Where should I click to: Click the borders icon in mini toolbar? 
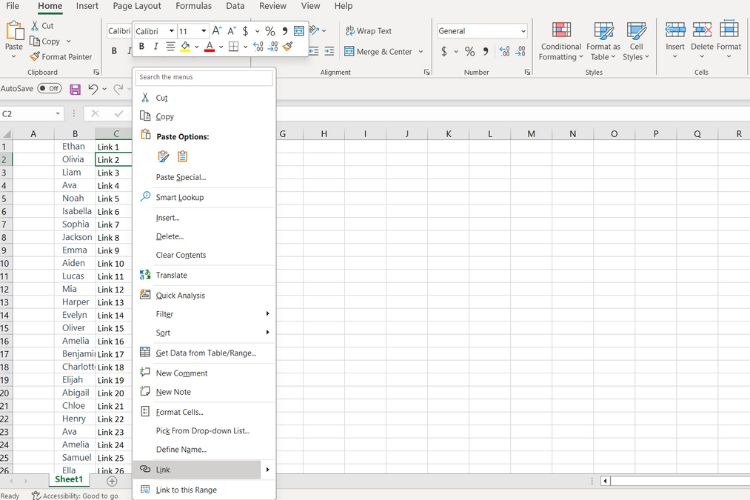233,46
